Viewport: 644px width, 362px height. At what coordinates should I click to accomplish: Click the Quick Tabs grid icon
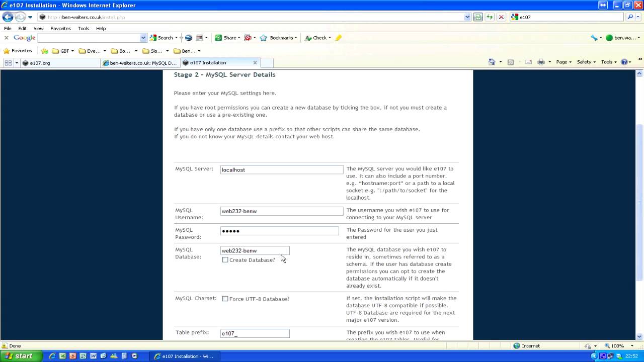coord(8,63)
